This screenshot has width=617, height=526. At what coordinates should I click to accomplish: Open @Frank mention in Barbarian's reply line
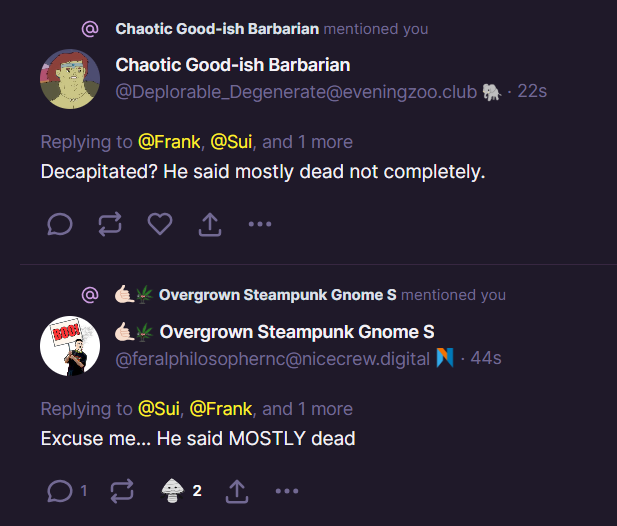point(169,142)
